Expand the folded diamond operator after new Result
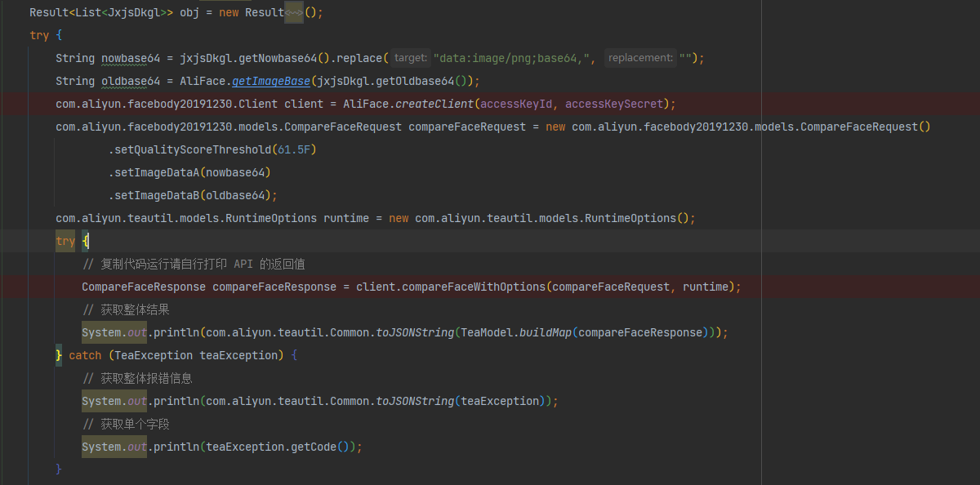Screen dimensions: 980x485 tap(294, 12)
